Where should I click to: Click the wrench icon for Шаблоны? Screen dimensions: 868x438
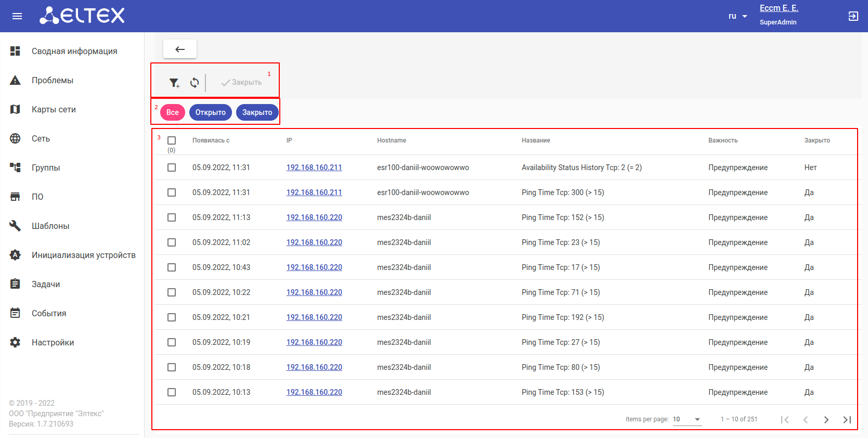point(15,226)
